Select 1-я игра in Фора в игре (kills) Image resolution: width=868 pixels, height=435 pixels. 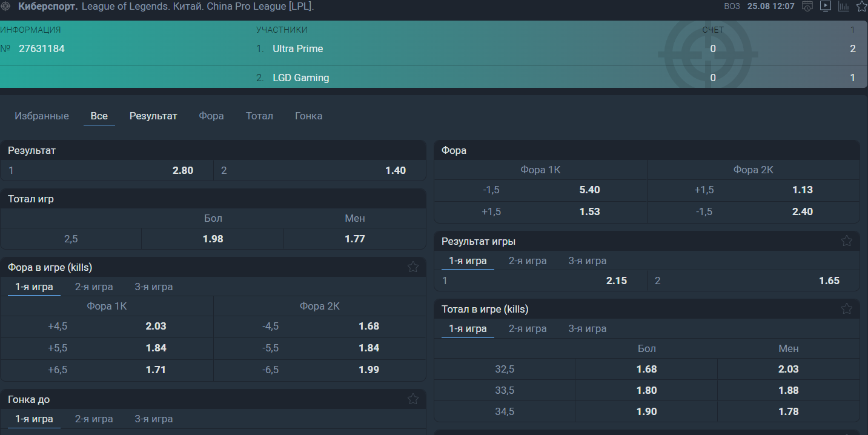coord(34,287)
